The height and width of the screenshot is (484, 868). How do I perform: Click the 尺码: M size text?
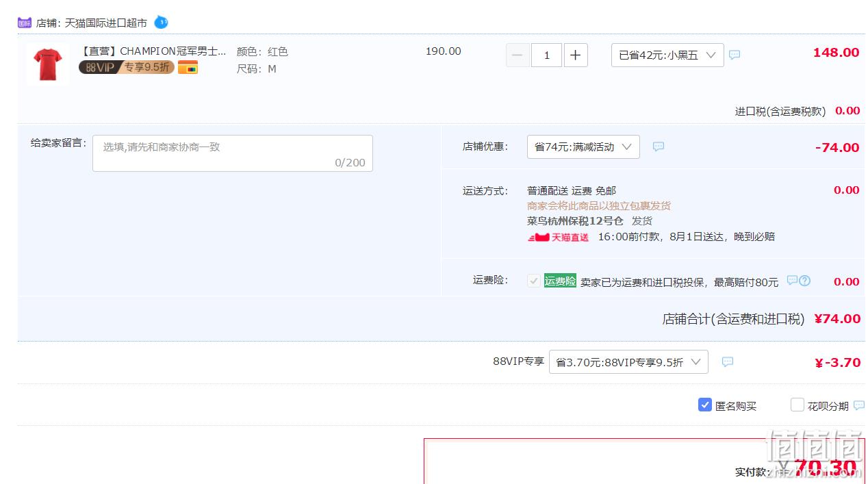click(x=257, y=68)
